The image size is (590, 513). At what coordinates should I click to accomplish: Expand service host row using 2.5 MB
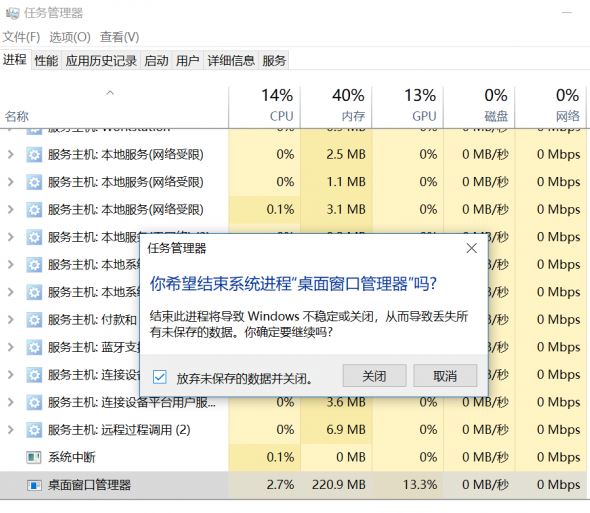(11, 154)
